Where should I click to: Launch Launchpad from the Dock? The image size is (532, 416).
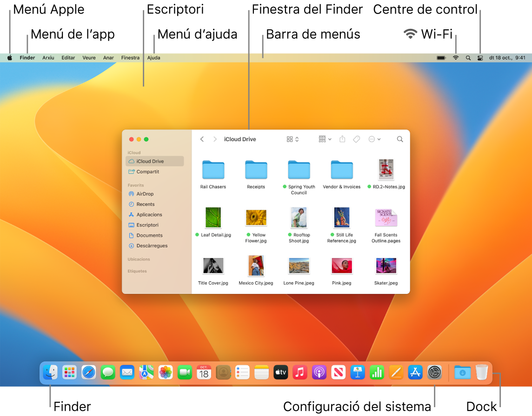point(69,373)
